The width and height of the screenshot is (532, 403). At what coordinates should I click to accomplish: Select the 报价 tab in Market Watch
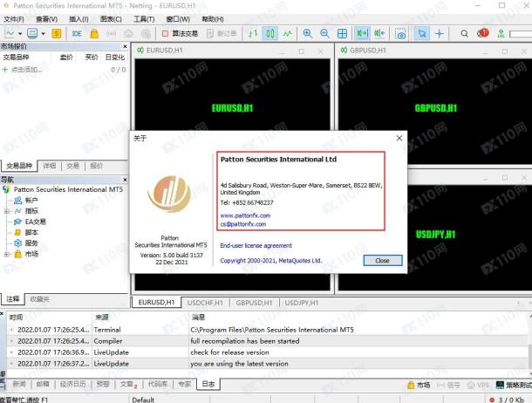(96, 166)
